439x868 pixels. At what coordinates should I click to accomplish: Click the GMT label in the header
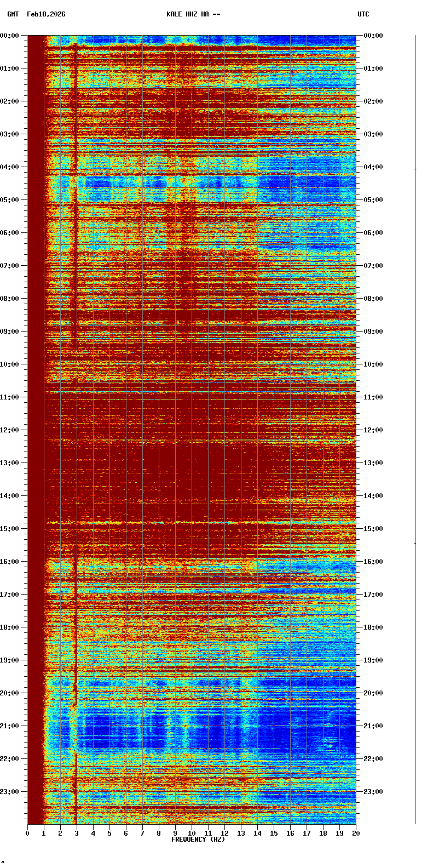click(13, 14)
